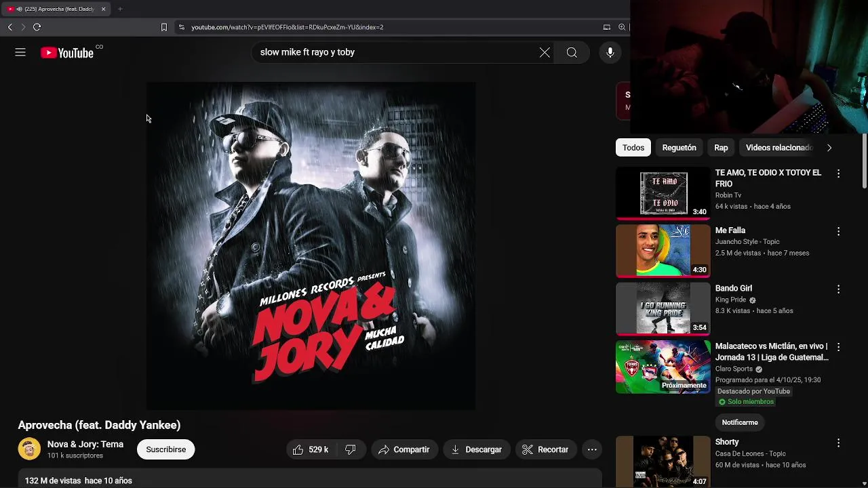Image resolution: width=868 pixels, height=488 pixels.
Task: Click the 132 M de vistas description box
Action: coord(310,478)
